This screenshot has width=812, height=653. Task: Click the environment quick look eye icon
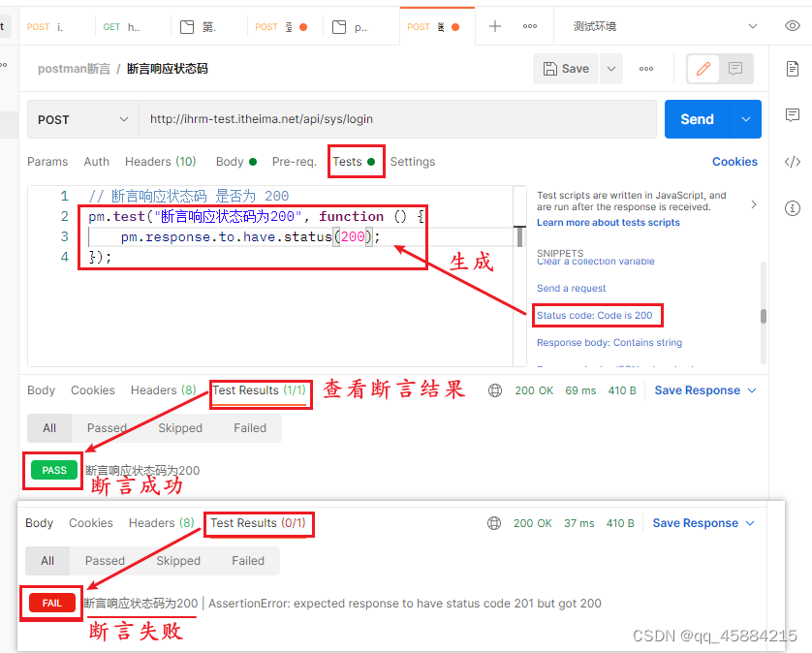pyautogui.click(x=793, y=26)
